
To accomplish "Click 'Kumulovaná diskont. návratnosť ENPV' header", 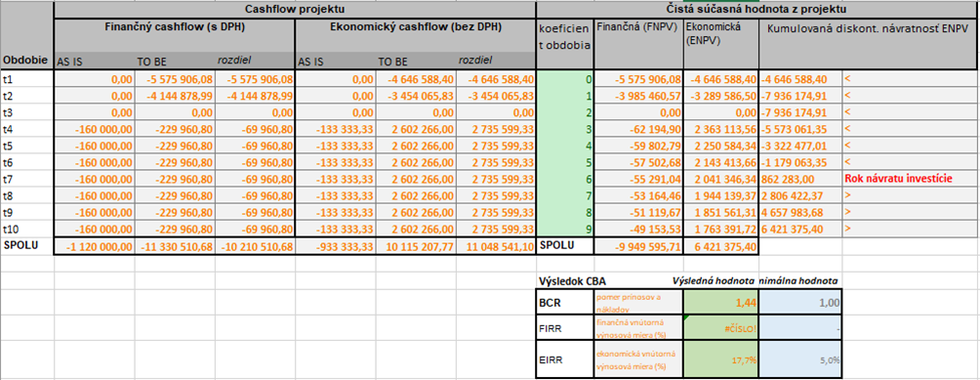I will [x=869, y=44].
